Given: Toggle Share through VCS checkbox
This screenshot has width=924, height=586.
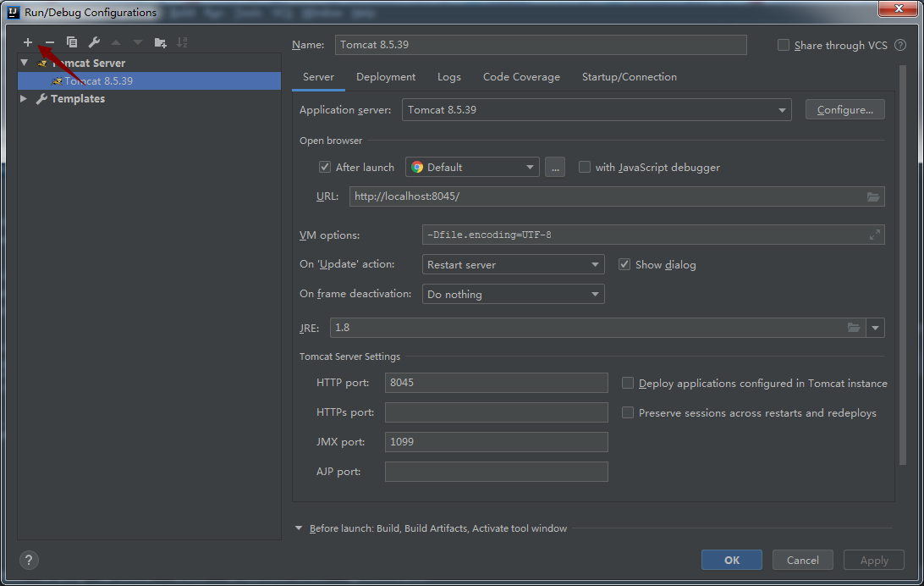Looking at the screenshot, I should (x=784, y=45).
